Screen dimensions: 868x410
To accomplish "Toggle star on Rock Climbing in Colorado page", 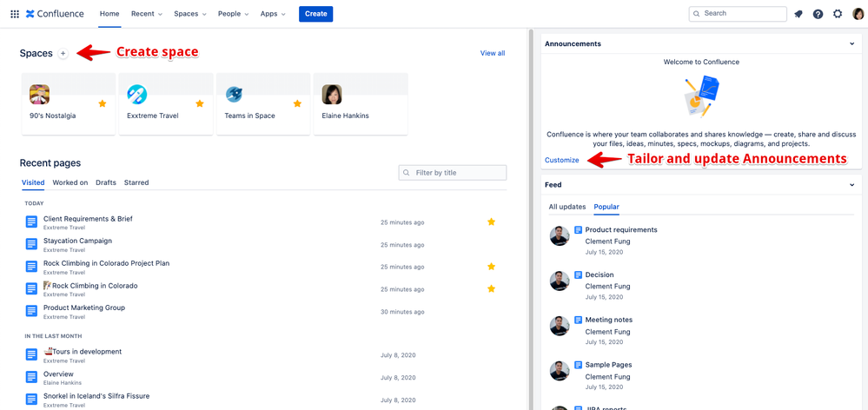I will point(491,288).
